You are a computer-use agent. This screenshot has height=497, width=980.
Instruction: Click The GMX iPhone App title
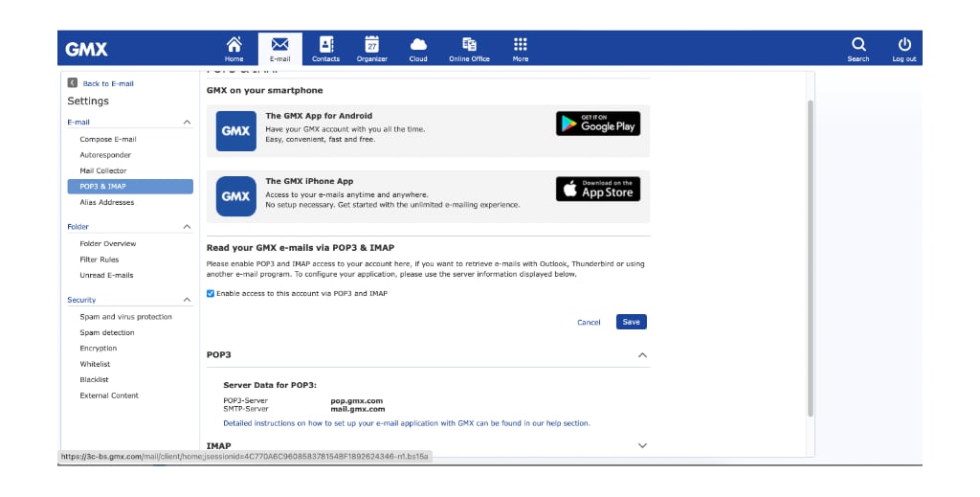[x=309, y=181]
